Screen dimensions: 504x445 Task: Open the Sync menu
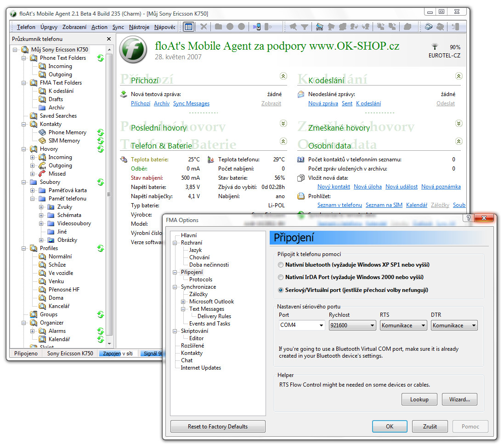(x=118, y=27)
